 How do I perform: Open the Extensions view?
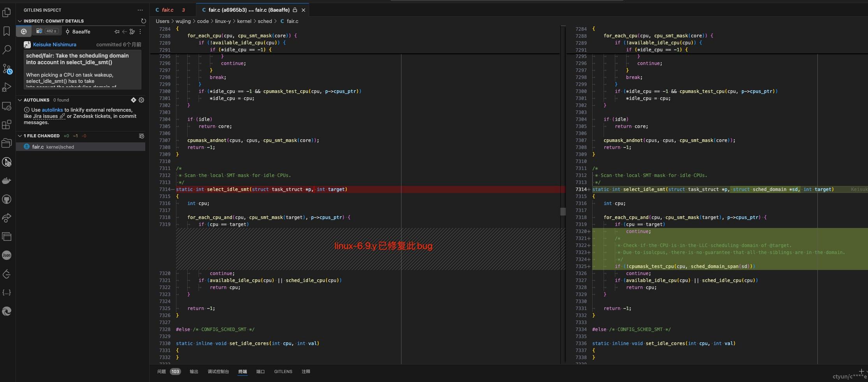click(7, 124)
